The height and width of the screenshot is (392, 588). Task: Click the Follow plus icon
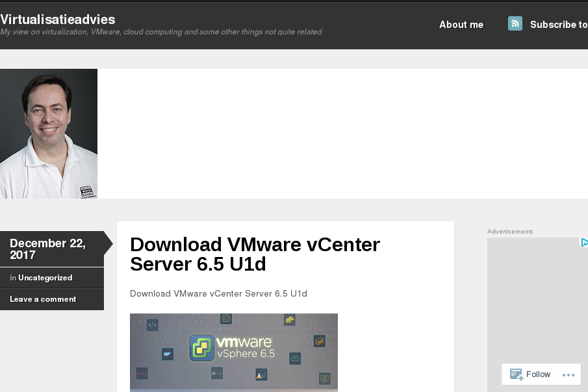tap(517, 374)
